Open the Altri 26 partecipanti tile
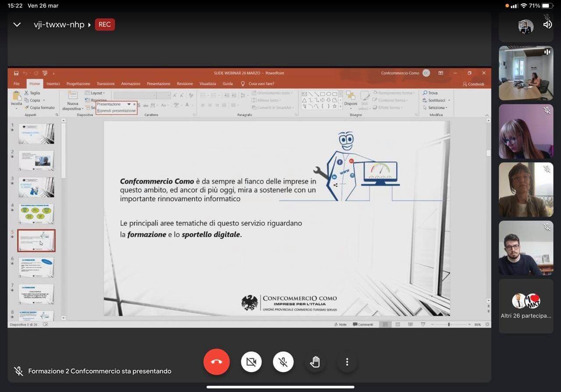The width and height of the screenshot is (561, 392). point(526,306)
